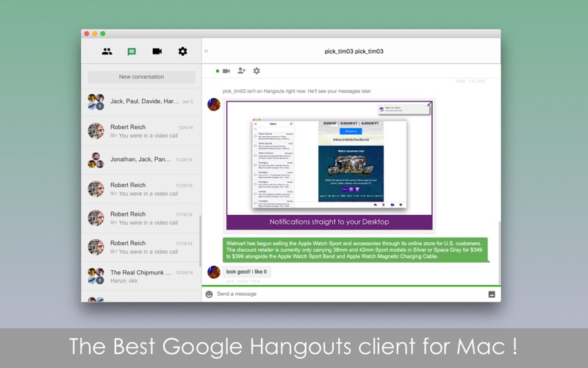The height and width of the screenshot is (368, 588).
Task: Click the Jack, Paul, Davide group avatar
Action: point(96,102)
